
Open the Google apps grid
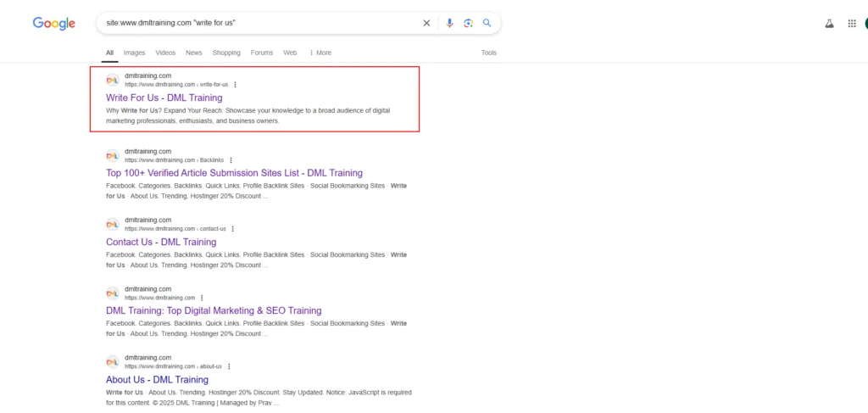click(852, 24)
